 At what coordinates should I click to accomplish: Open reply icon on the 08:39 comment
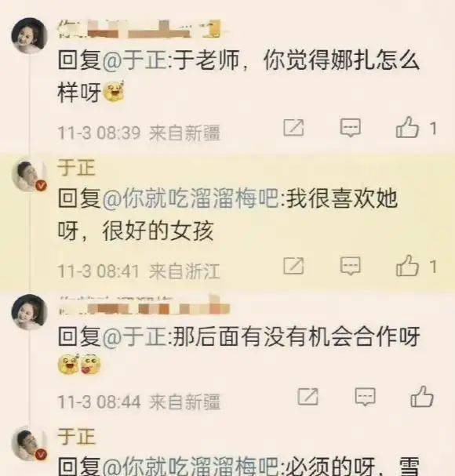351,128
